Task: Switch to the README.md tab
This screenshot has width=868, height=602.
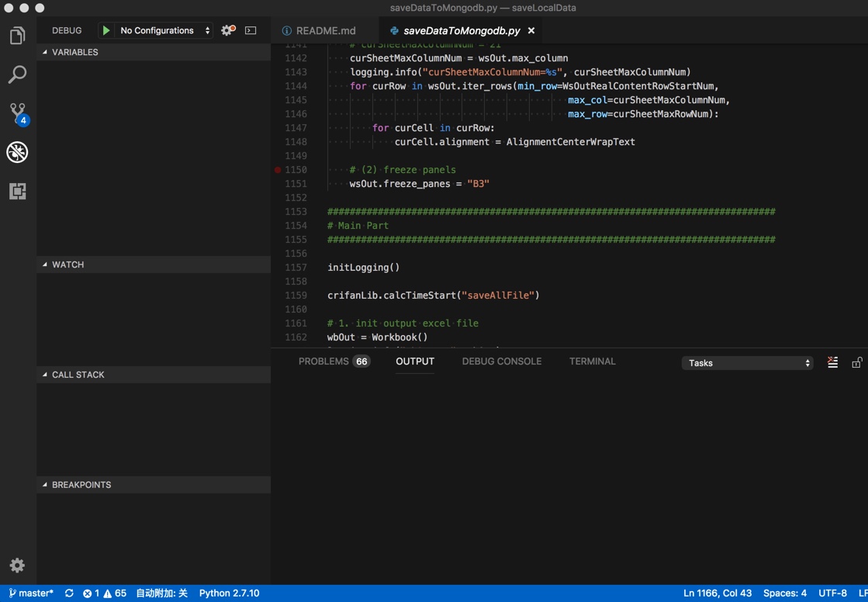Action: pos(325,31)
